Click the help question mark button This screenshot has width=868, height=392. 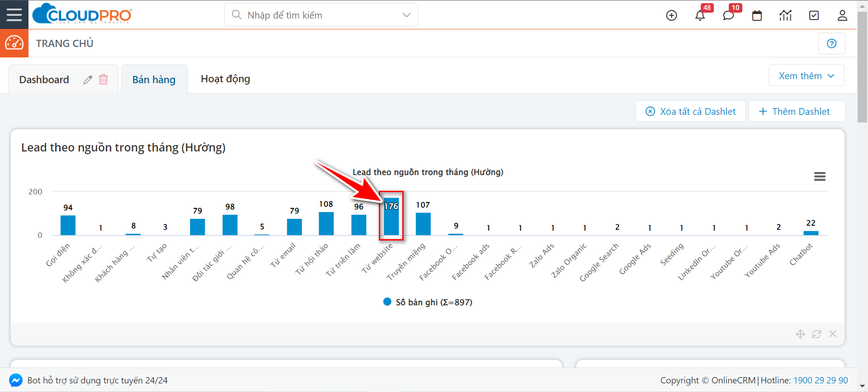[x=831, y=43]
